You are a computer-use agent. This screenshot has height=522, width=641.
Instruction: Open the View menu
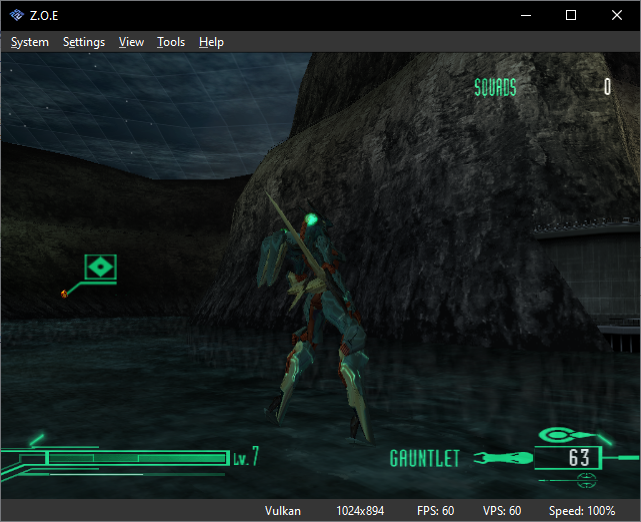tap(131, 42)
